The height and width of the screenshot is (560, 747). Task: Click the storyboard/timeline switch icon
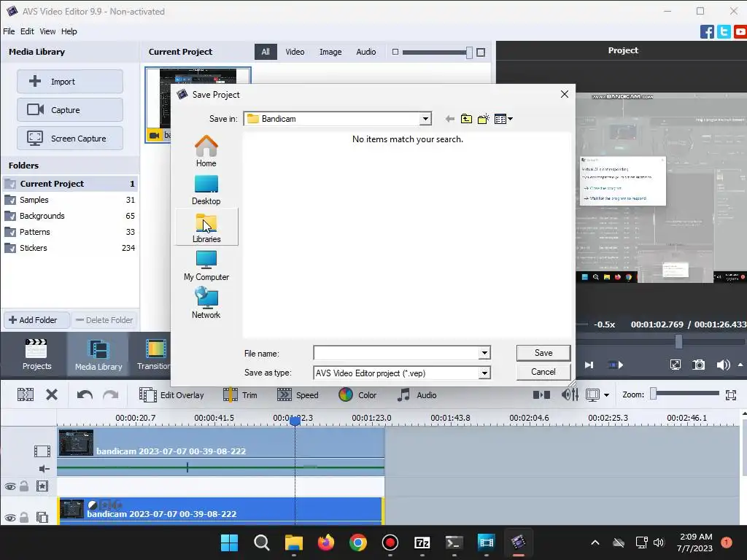pyautogui.click(x=542, y=394)
